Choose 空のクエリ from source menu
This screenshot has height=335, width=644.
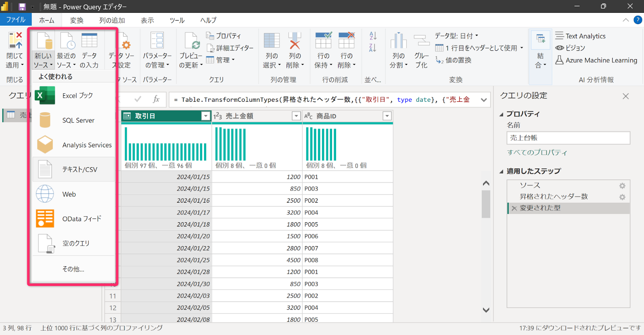coord(74,243)
